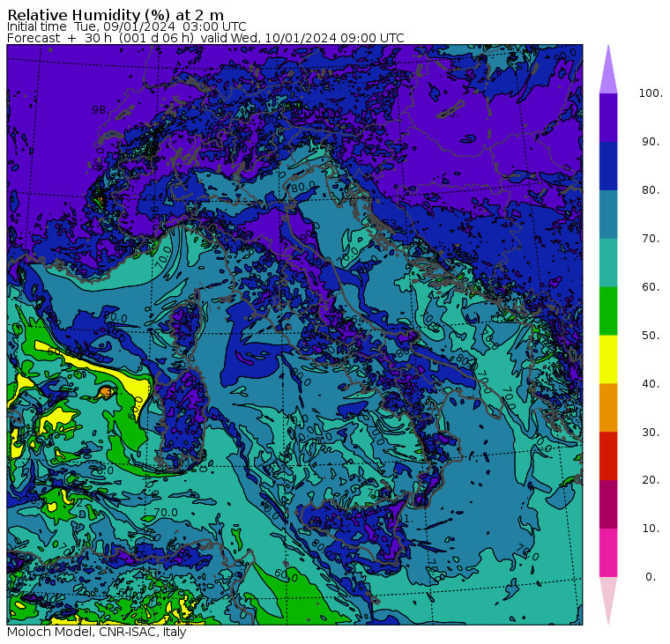
Task: Click the lavender top arrow of colorbar
Action: (608, 75)
